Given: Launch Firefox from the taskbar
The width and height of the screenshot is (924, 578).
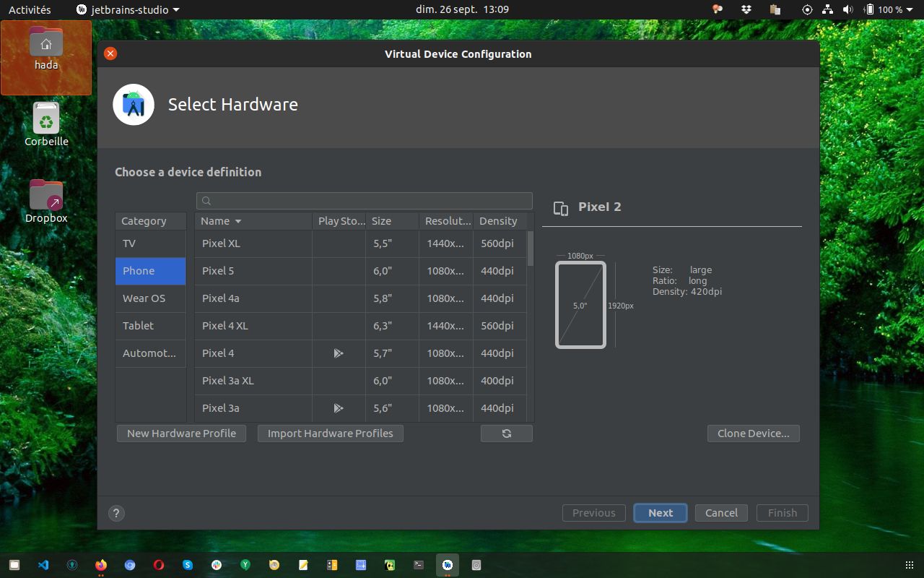Looking at the screenshot, I should point(101,565).
